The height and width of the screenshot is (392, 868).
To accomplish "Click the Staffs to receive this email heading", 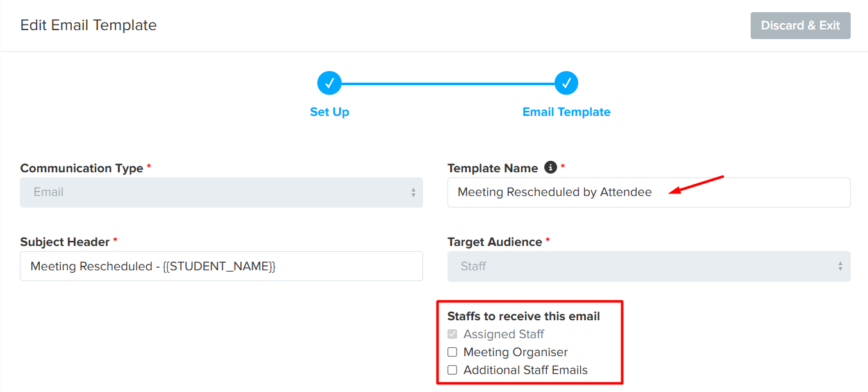I will 523,316.
